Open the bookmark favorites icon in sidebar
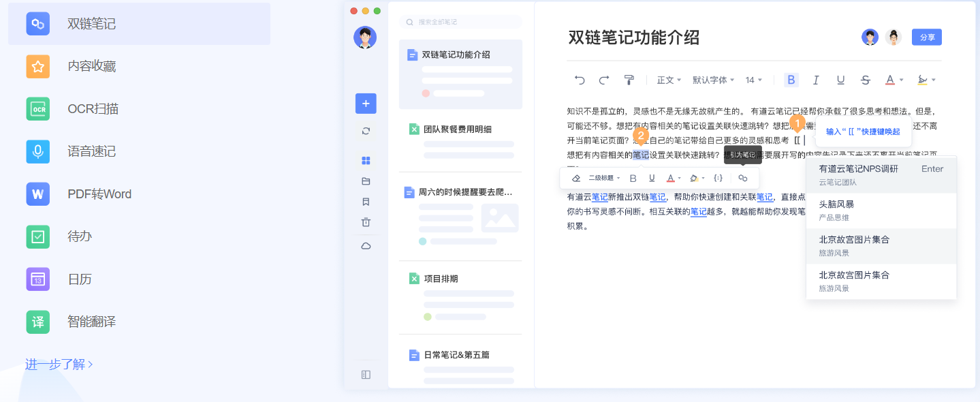The height and width of the screenshot is (402, 980). (366, 202)
